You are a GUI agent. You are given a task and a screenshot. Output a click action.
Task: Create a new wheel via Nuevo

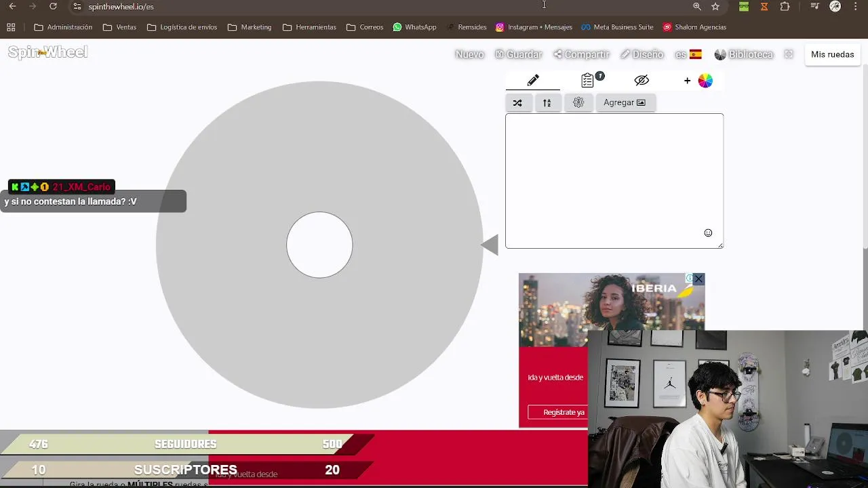click(469, 54)
